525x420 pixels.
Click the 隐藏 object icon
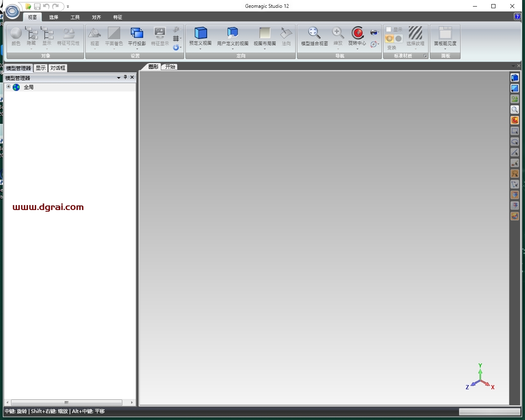(x=31, y=33)
